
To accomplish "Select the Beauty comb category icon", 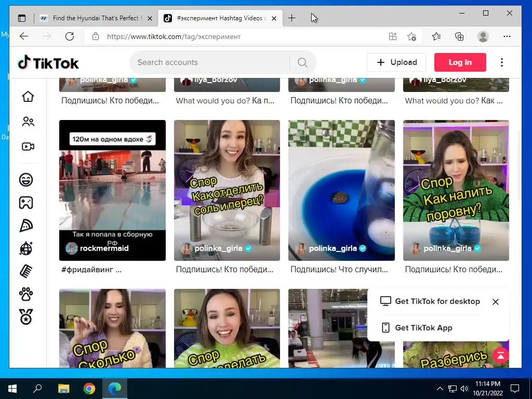I will coord(26,271).
